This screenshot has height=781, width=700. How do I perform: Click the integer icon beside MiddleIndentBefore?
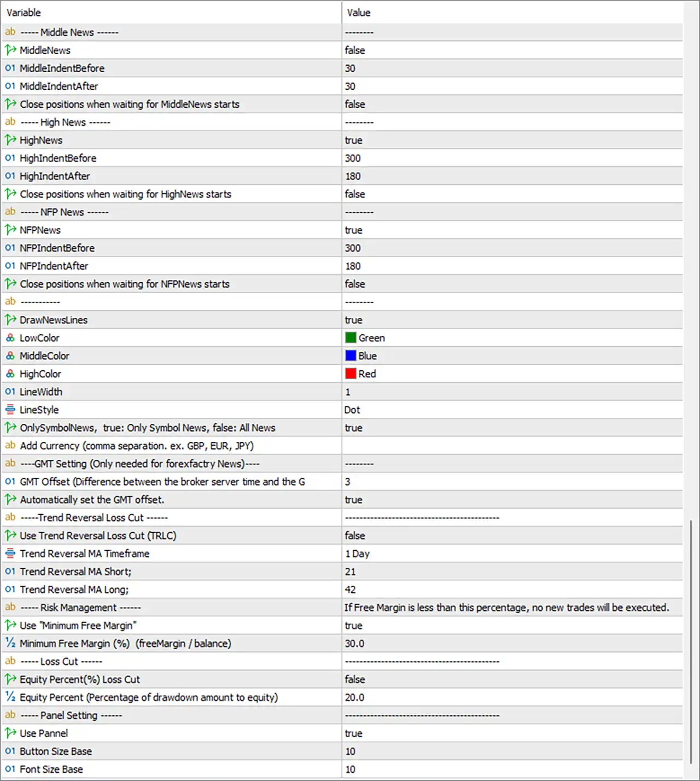10,68
